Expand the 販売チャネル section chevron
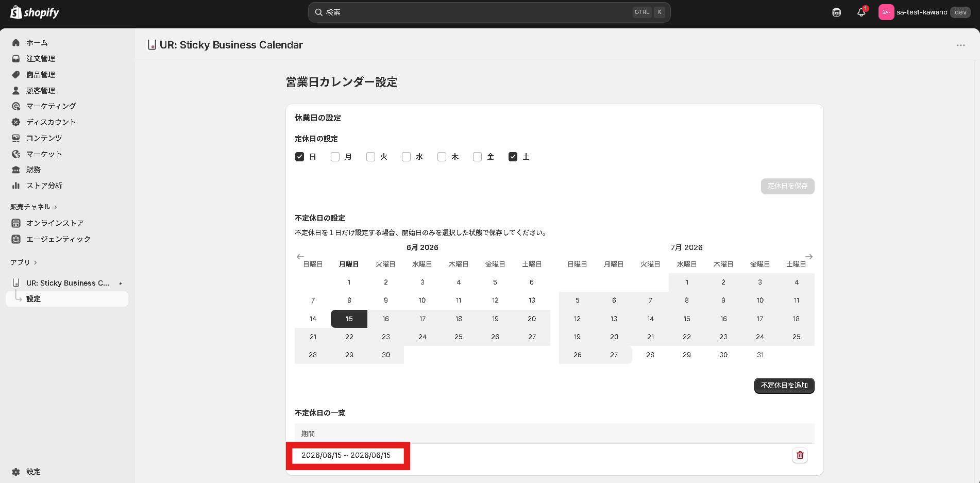The image size is (980, 483). click(x=56, y=207)
